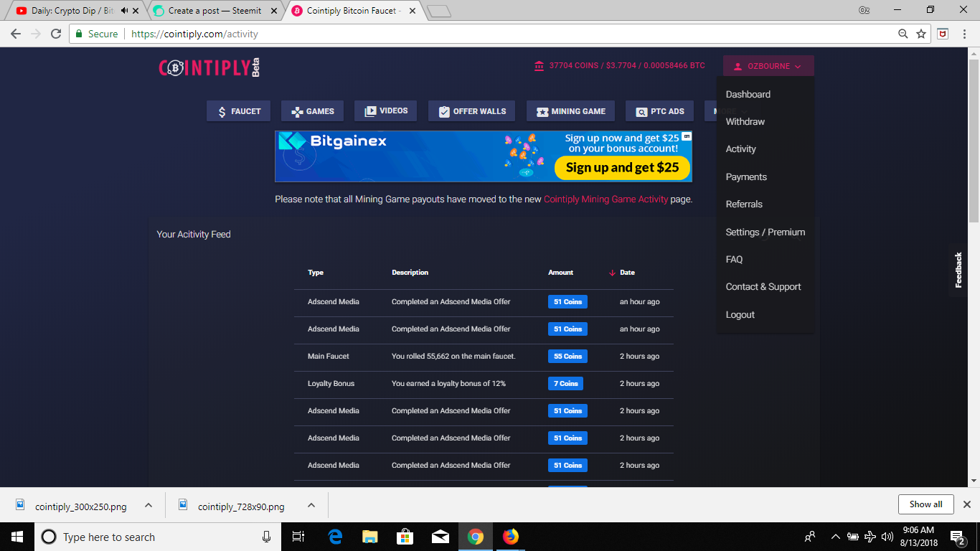Open the Chrome three-dot menu
This screenshot has width=980, height=551.
(x=965, y=34)
